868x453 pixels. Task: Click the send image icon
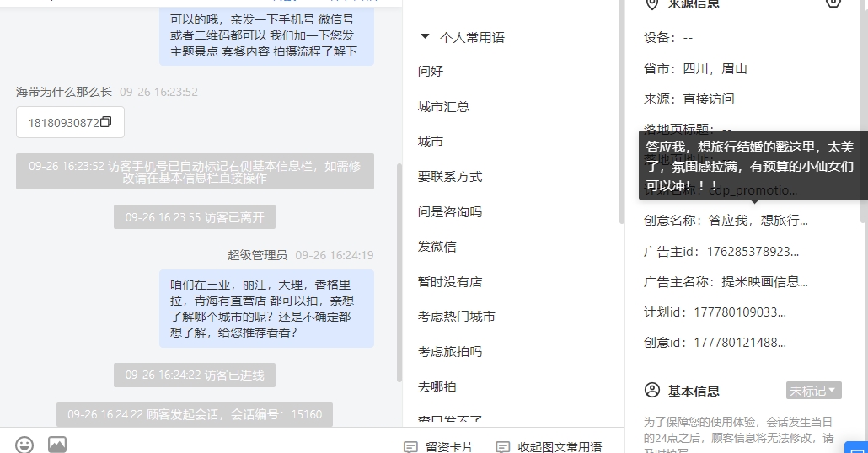tap(57, 444)
